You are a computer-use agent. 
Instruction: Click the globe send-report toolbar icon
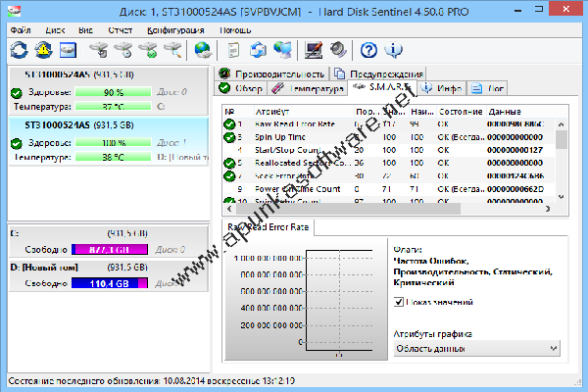click(x=203, y=50)
